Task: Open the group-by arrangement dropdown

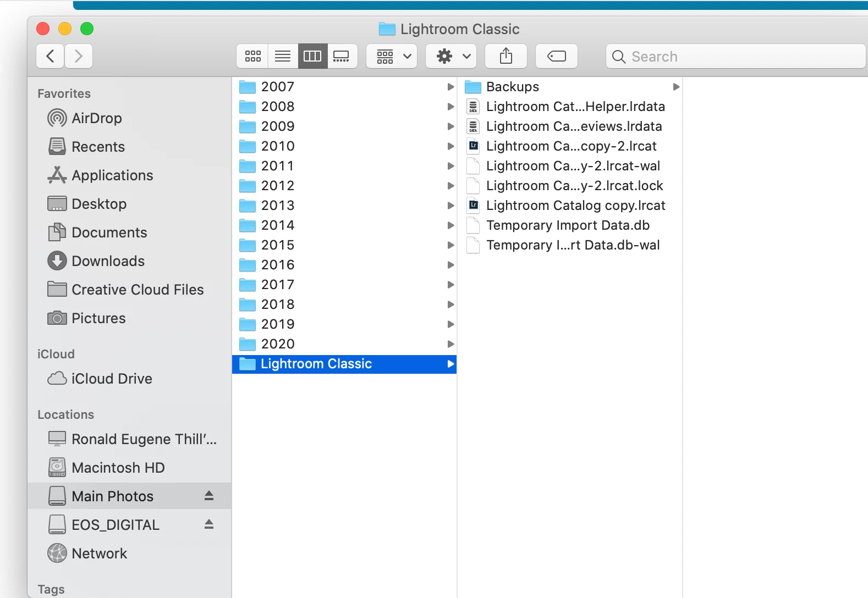Action: [x=392, y=56]
